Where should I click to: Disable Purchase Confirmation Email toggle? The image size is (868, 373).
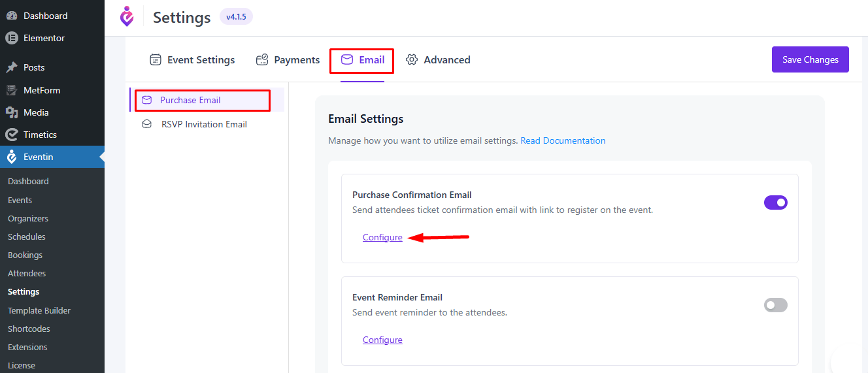click(x=775, y=203)
